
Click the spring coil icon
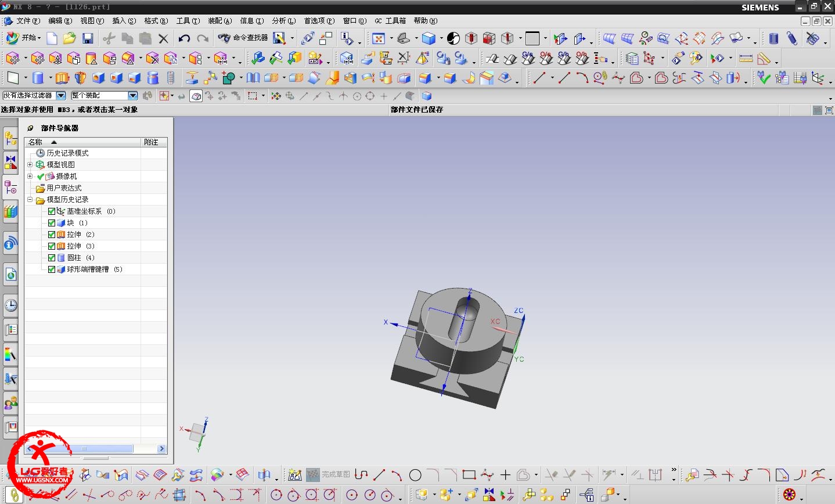[773, 38]
